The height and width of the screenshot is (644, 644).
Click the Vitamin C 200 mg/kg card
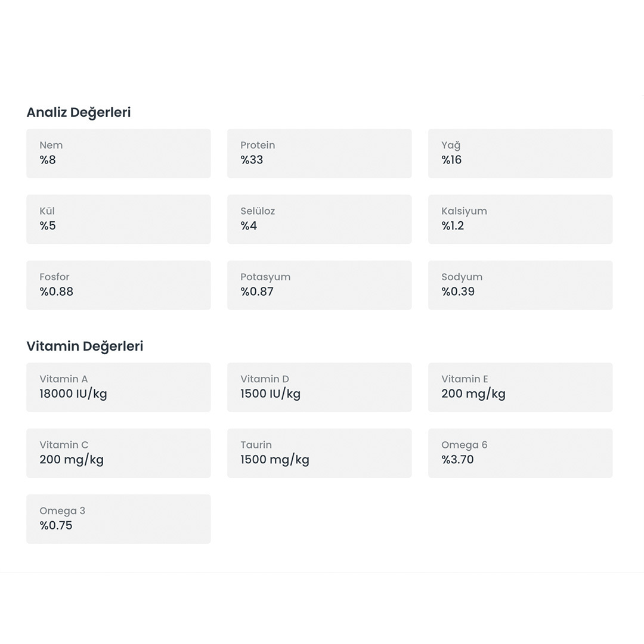coord(118,453)
